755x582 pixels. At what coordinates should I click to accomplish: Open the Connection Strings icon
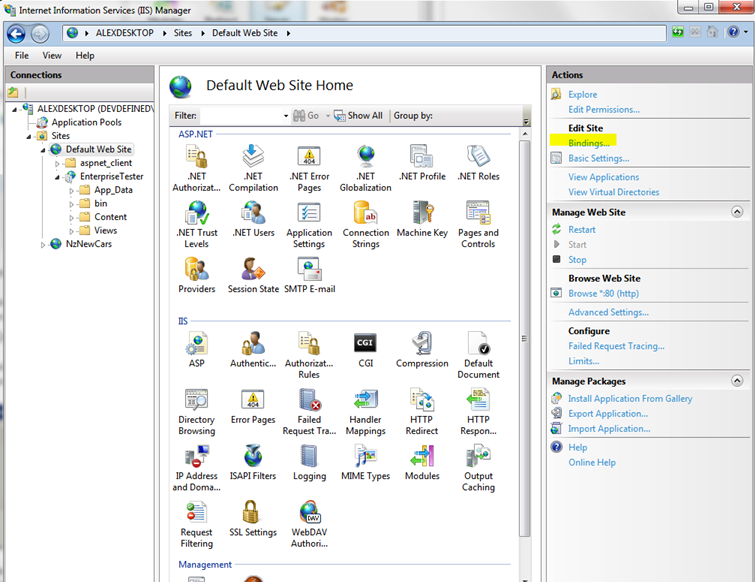pyautogui.click(x=365, y=223)
